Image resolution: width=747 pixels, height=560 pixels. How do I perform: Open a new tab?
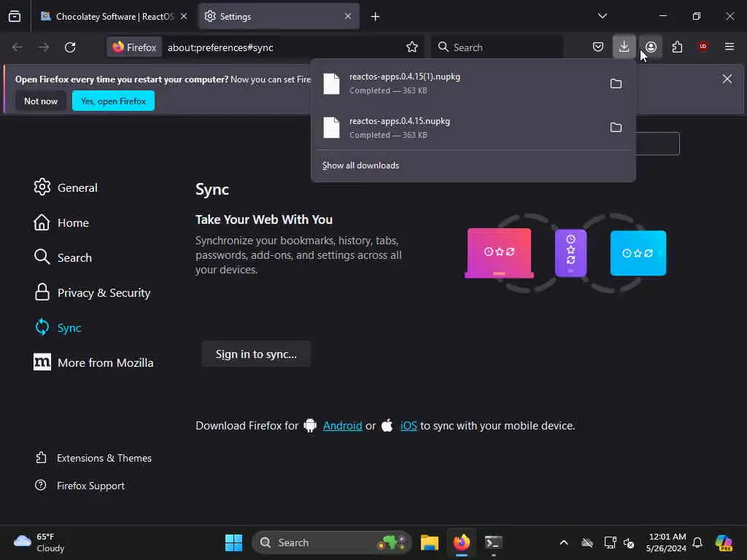376,17
